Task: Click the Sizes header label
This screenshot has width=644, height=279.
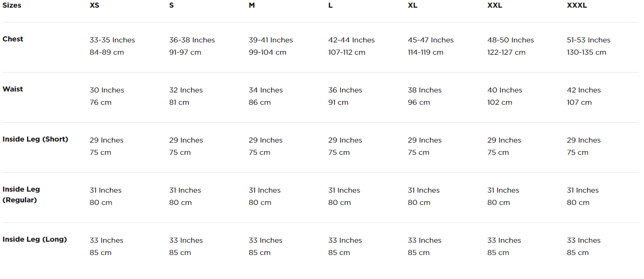Action: [12, 5]
